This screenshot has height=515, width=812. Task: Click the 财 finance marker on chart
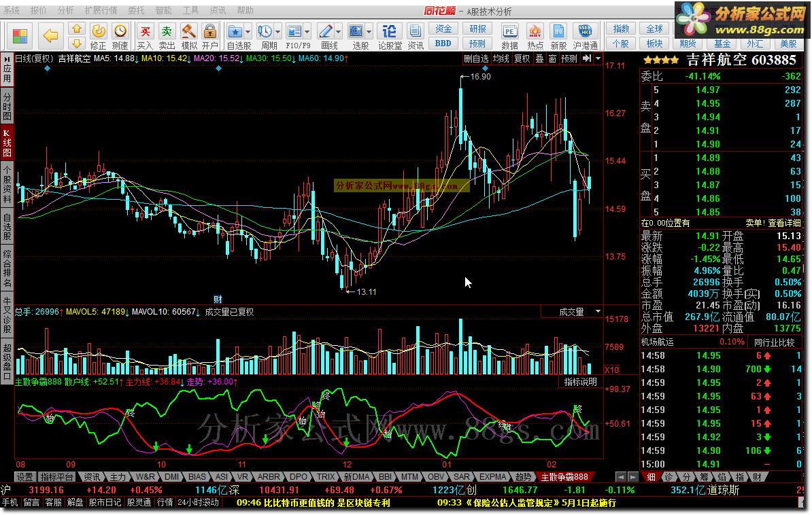[x=218, y=299]
